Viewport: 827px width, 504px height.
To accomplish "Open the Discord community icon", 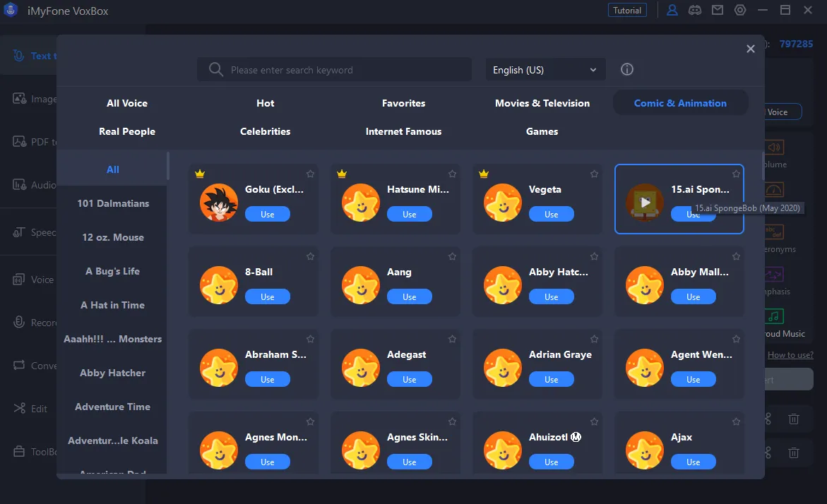I will [x=695, y=10].
